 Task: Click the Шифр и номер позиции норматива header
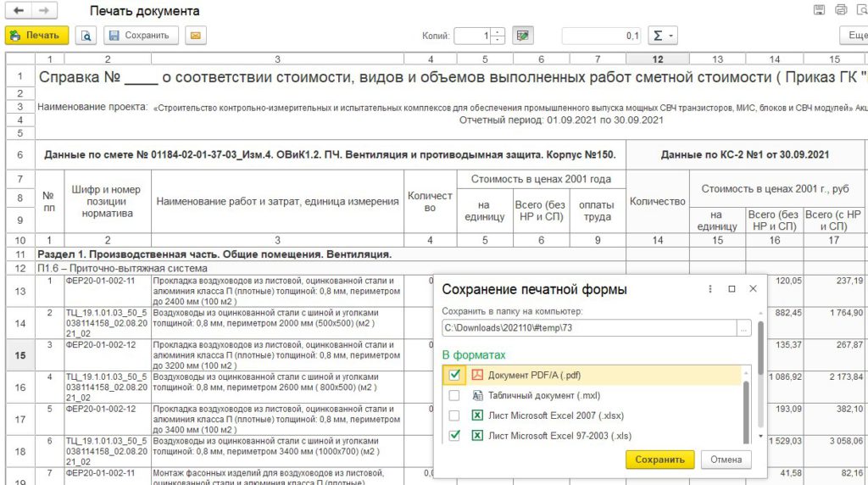point(108,202)
